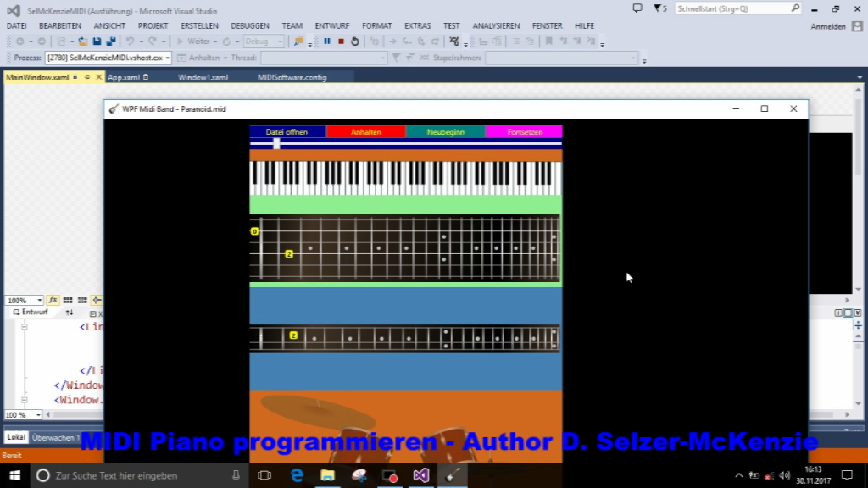
Task: Select the Lokal debug tab
Action: pos(16,437)
